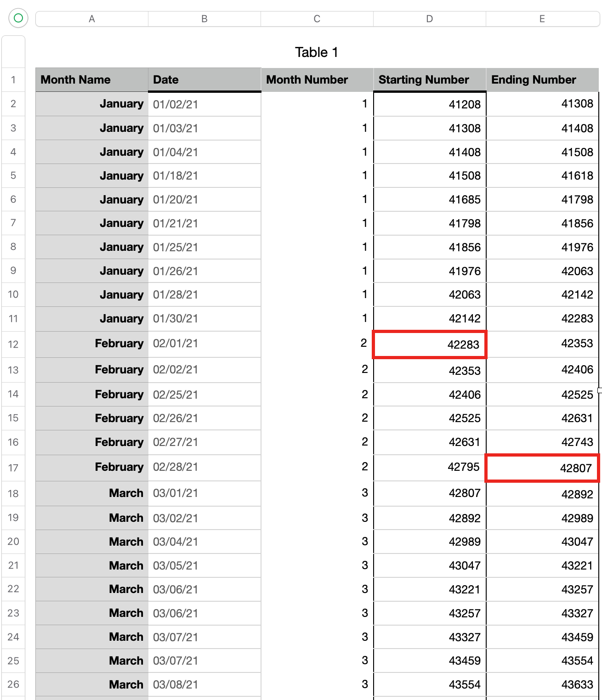Image resolution: width=602 pixels, height=700 pixels.
Task: Click the circular table handle icon
Action: tap(18, 18)
